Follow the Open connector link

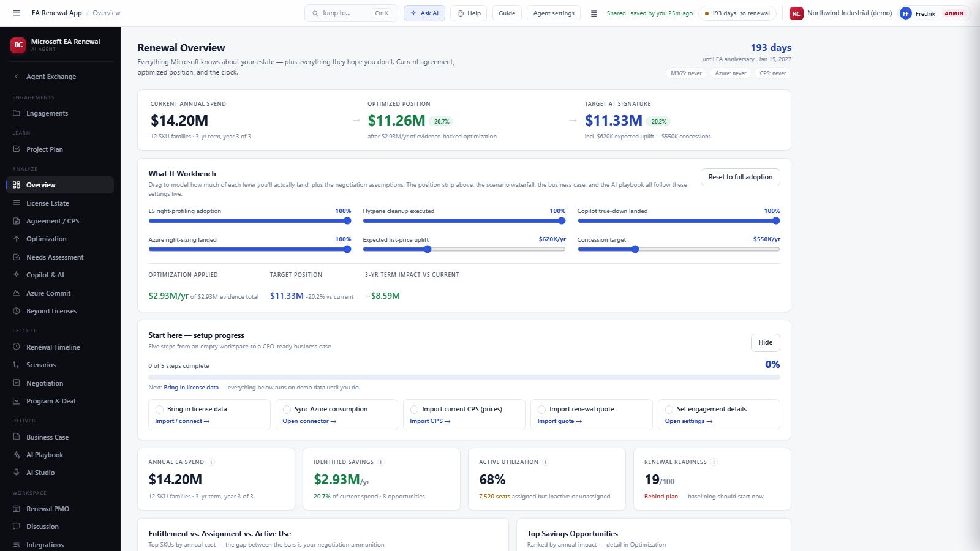point(309,421)
